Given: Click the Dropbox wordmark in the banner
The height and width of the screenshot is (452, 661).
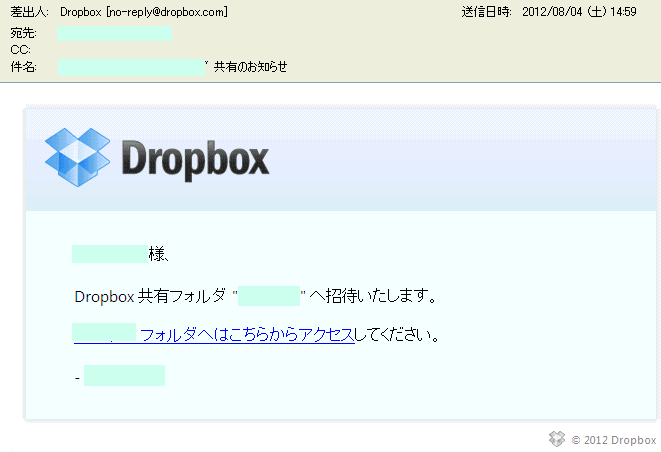Looking at the screenshot, I should pos(195,160).
